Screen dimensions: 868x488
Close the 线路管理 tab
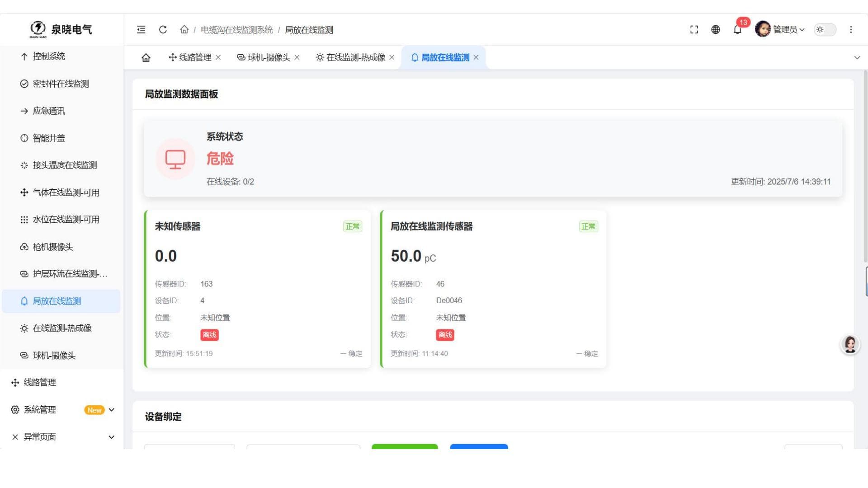[218, 57]
